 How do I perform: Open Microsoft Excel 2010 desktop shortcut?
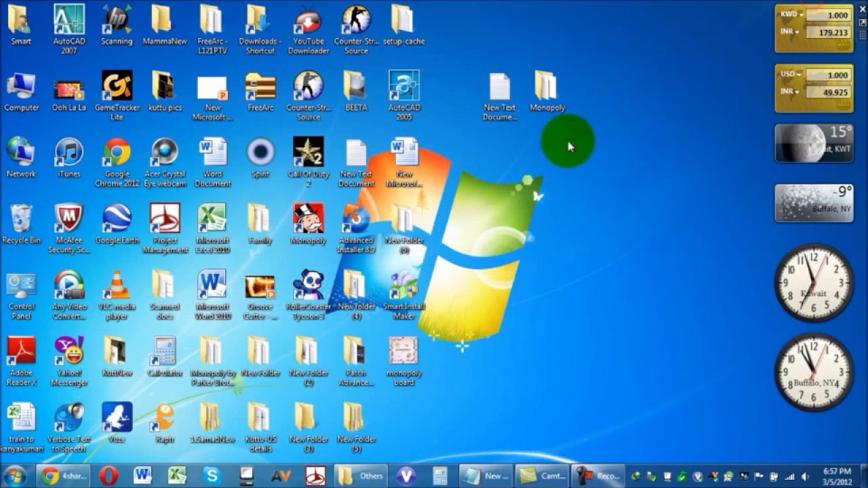coord(212,229)
